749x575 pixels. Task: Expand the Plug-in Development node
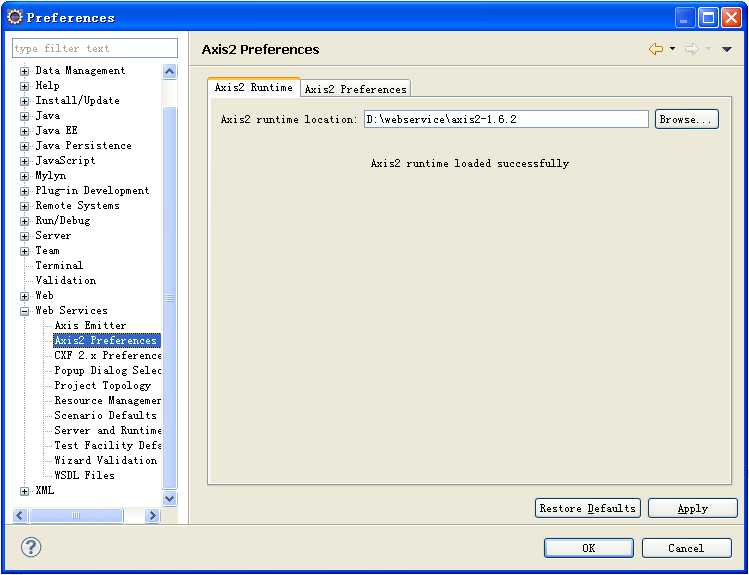click(24, 191)
